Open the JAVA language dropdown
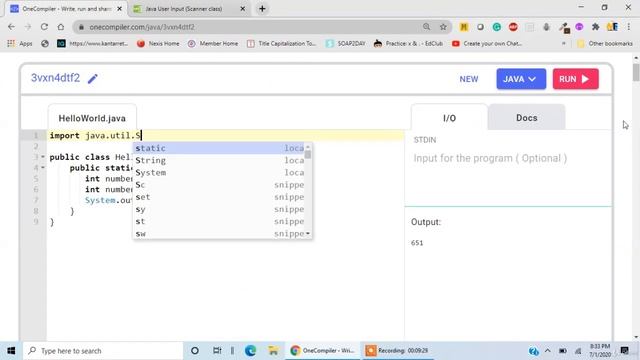640x360 pixels. pos(521,79)
